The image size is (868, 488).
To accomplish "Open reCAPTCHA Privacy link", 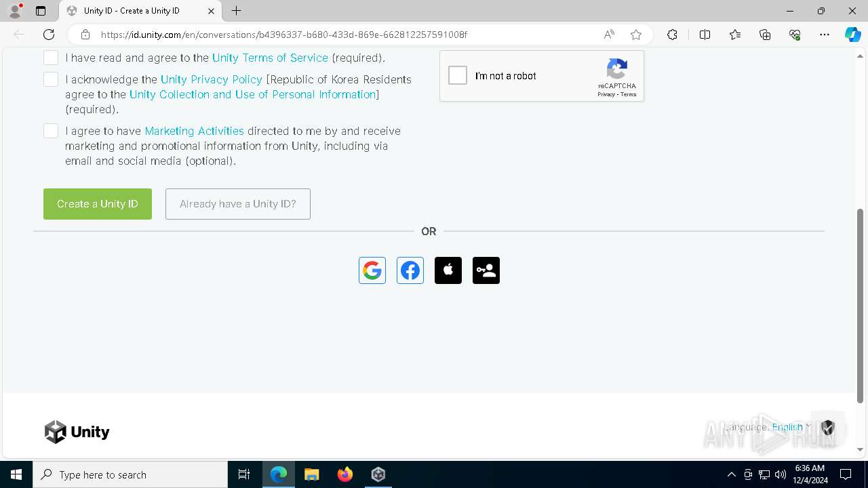I will pos(606,94).
